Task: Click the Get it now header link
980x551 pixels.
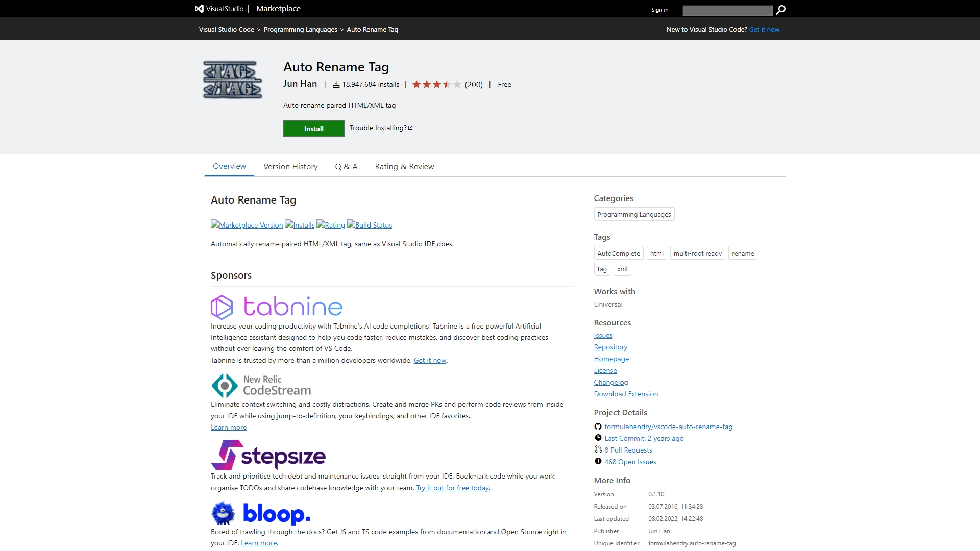Action: [x=765, y=30]
